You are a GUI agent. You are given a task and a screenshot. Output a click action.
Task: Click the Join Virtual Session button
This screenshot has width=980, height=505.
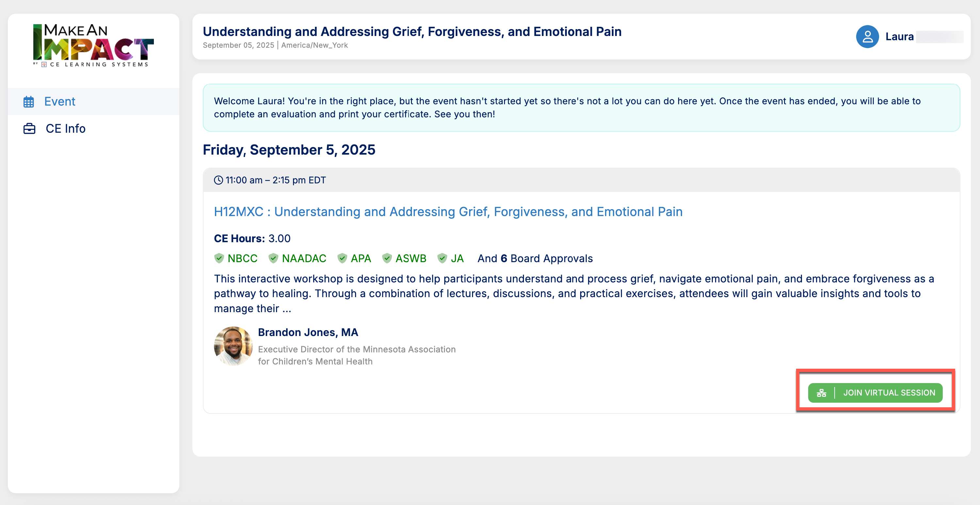[x=875, y=393]
